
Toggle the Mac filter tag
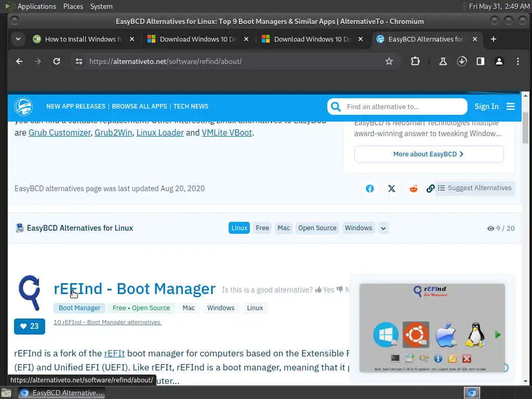(x=284, y=228)
